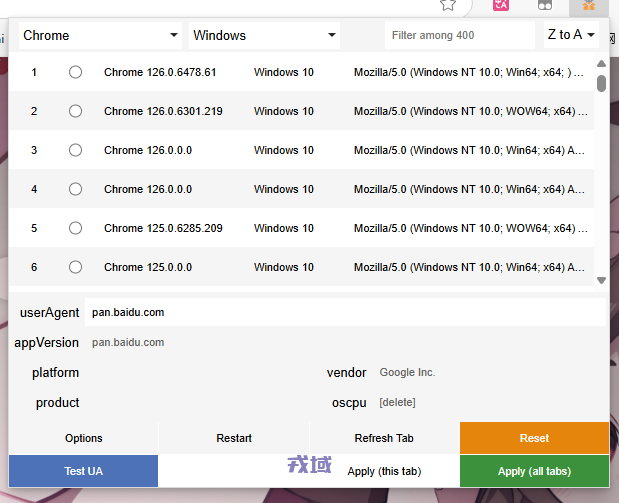Select radio button in row 3
This screenshot has width=619, height=503.
pos(75,150)
